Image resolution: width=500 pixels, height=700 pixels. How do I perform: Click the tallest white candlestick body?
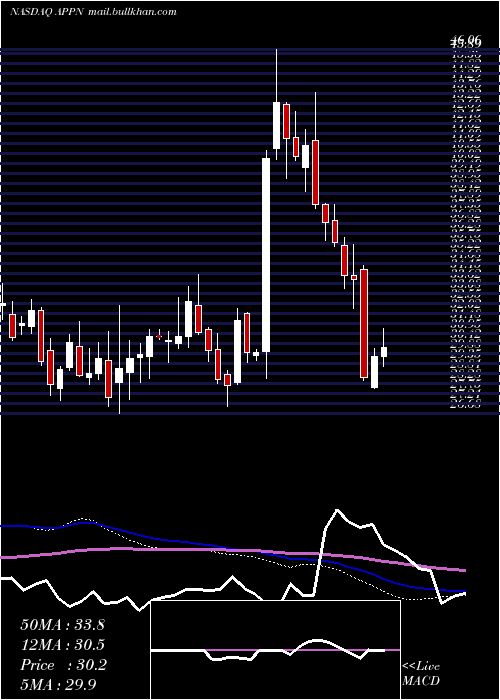click(266, 255)
